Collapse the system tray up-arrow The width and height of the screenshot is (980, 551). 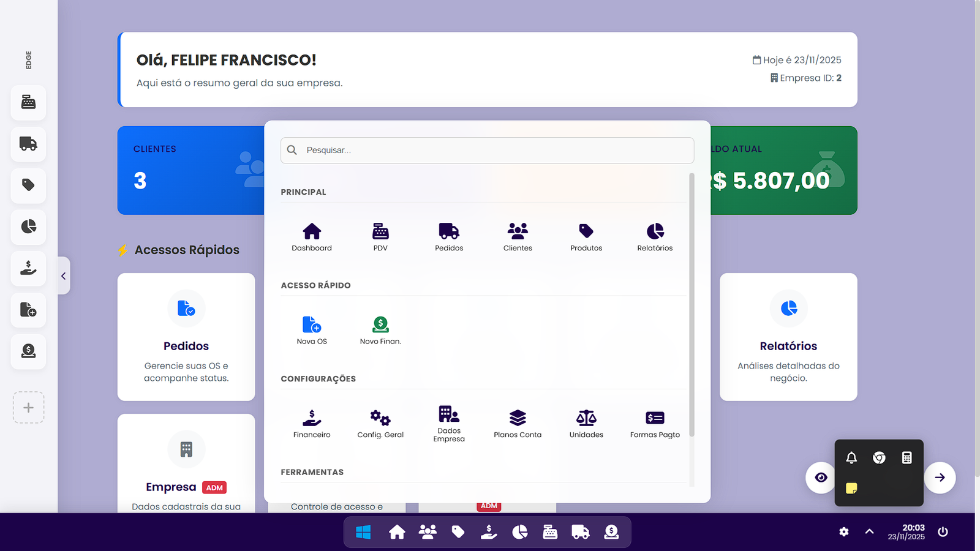pyautogui.click(x=869, y=531)
